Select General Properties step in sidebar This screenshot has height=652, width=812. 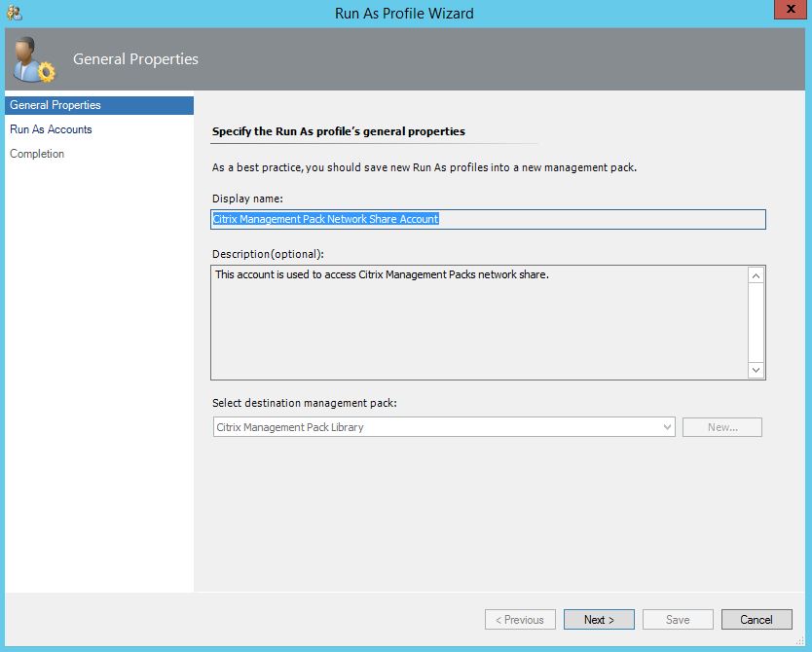click(55, 105)
